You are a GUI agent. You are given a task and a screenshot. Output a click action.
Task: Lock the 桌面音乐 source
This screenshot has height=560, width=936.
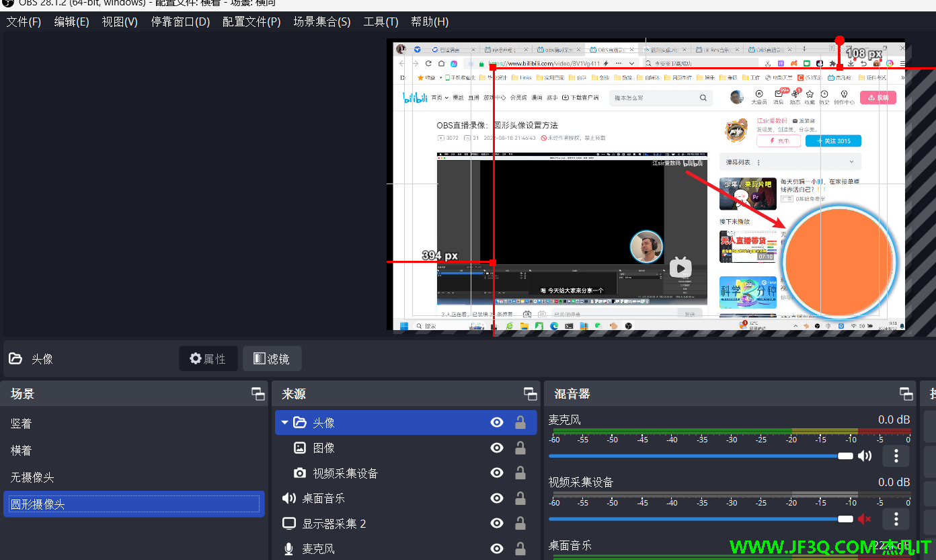tap(520, 498)
